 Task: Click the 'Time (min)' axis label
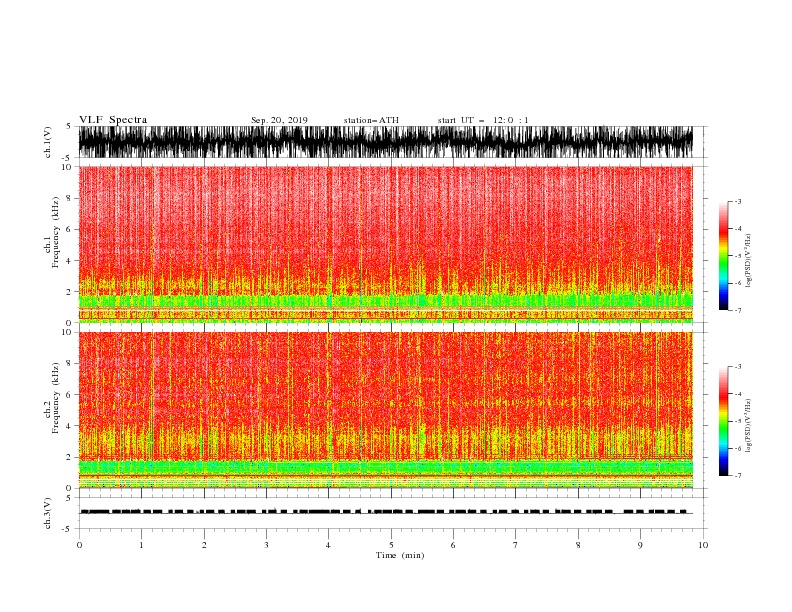pyautogui.click(x=400, y=555)
